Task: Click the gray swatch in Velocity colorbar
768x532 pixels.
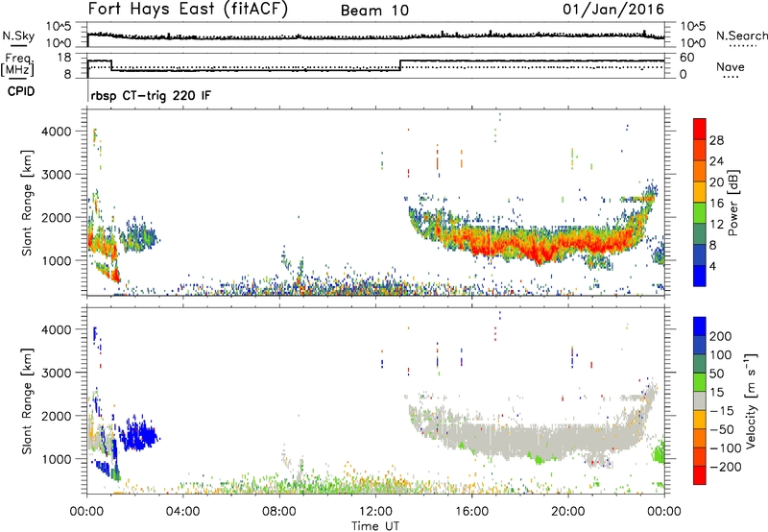Action: 700,400
